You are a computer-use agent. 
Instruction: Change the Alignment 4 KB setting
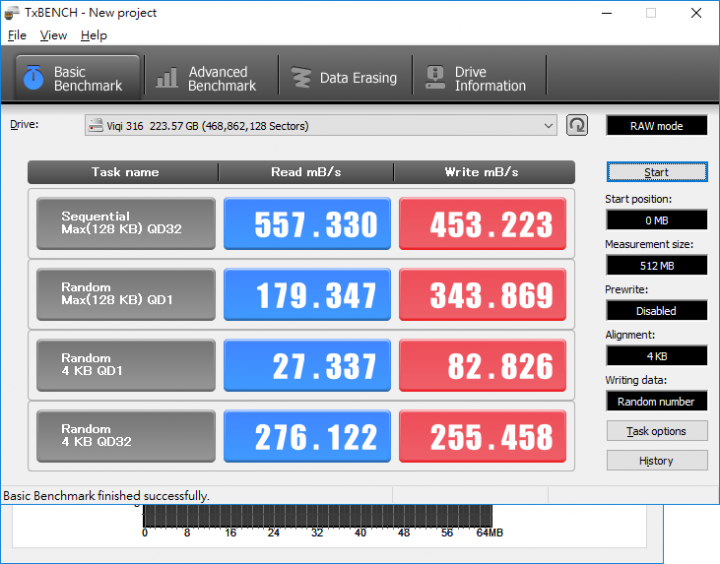click(x=657, y=356)
